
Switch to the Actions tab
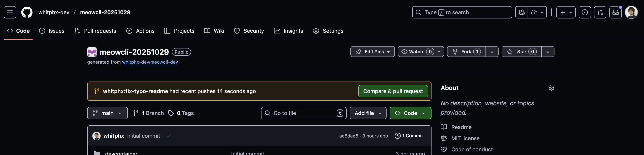point(140,31)
